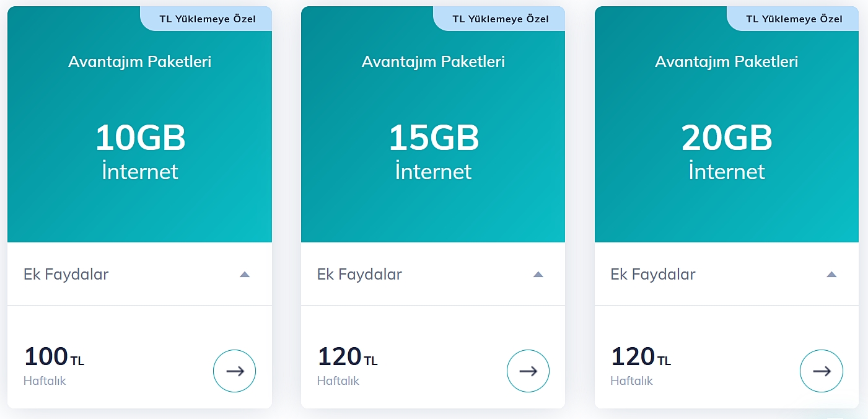Collapse Ek Faydalar section of the 20GB card
Viewport: 868px width, 419px height.
pyautogui.click(x=831, y=274)
